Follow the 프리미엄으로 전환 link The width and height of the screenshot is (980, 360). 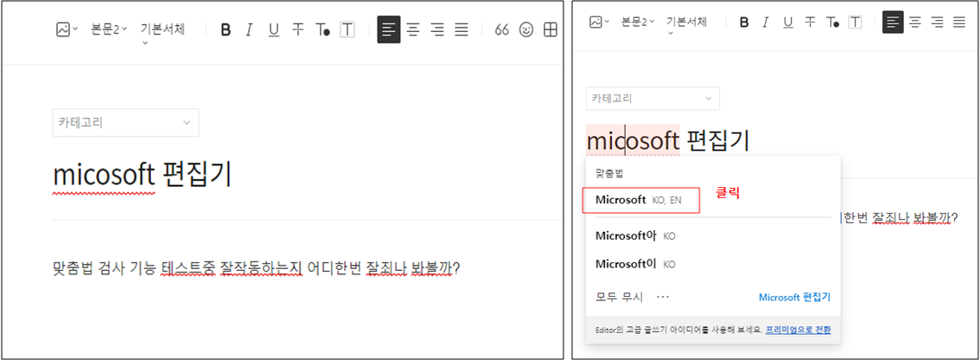(x=799, y=330)
